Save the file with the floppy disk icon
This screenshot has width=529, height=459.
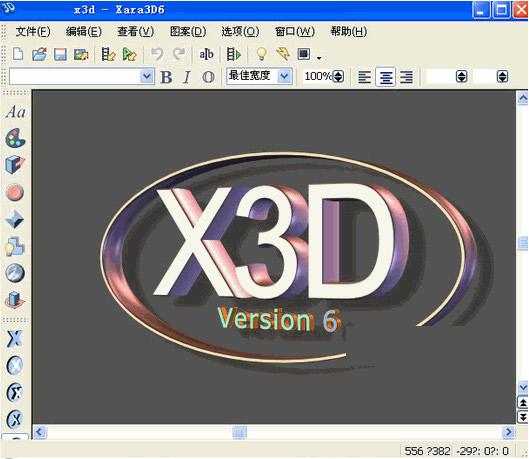point(60,54)
